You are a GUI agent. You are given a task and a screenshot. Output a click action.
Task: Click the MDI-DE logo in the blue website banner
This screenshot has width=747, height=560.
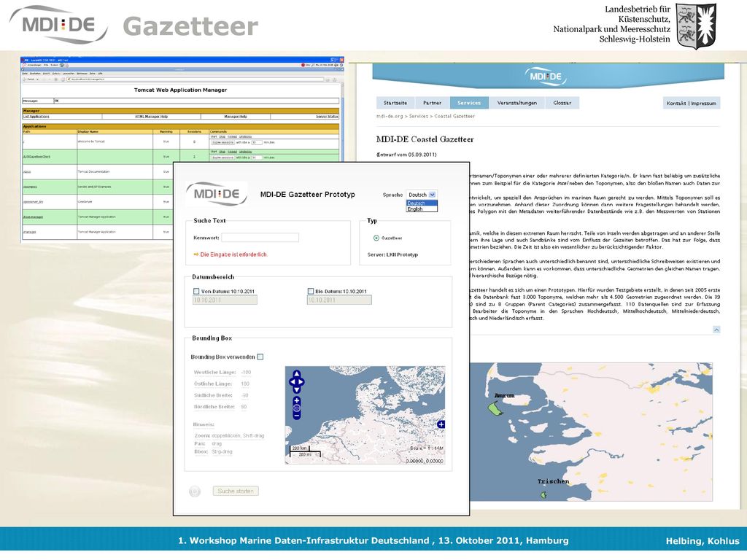546,77
